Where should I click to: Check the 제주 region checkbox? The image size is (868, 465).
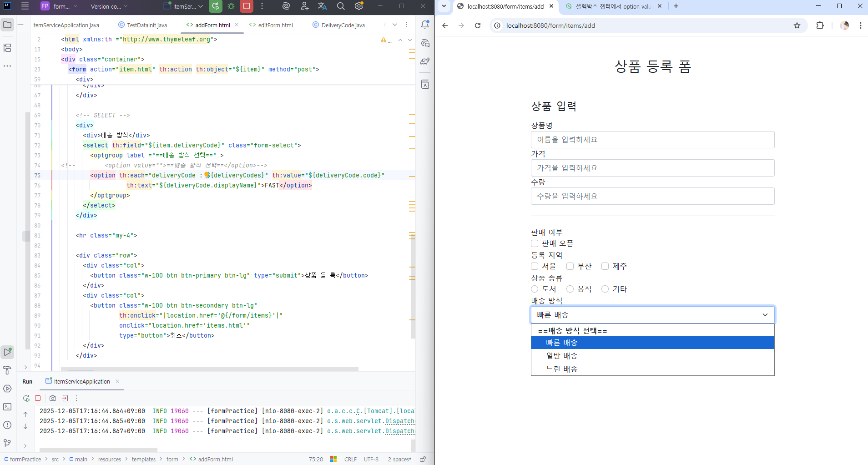coord(605,266)
